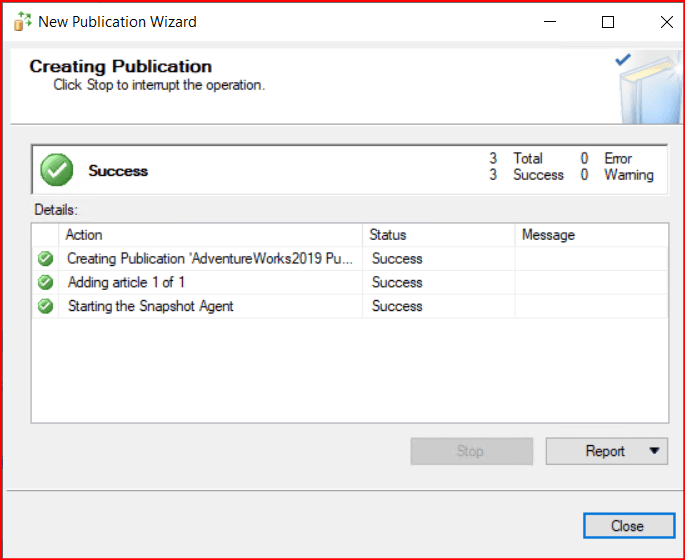Viewport: 685px width, 560px height.
Task: Click the Message column header
Action: click(590, 235)
